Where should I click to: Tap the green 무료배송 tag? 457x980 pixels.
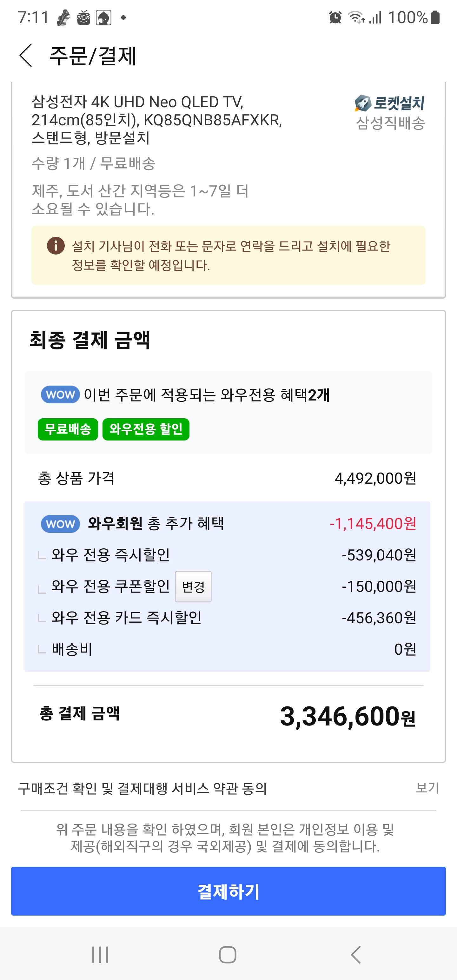pyautogui.click(x=68, y=429)
